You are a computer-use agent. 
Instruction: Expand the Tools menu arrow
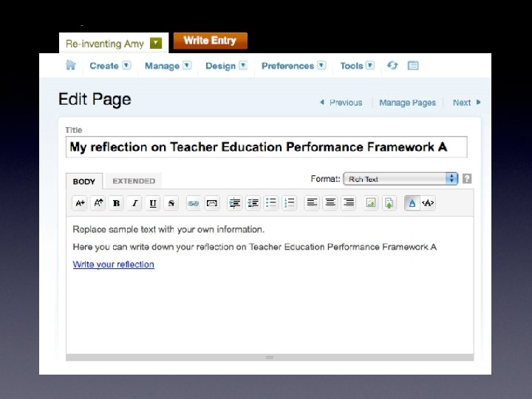(x=370, y=65)
